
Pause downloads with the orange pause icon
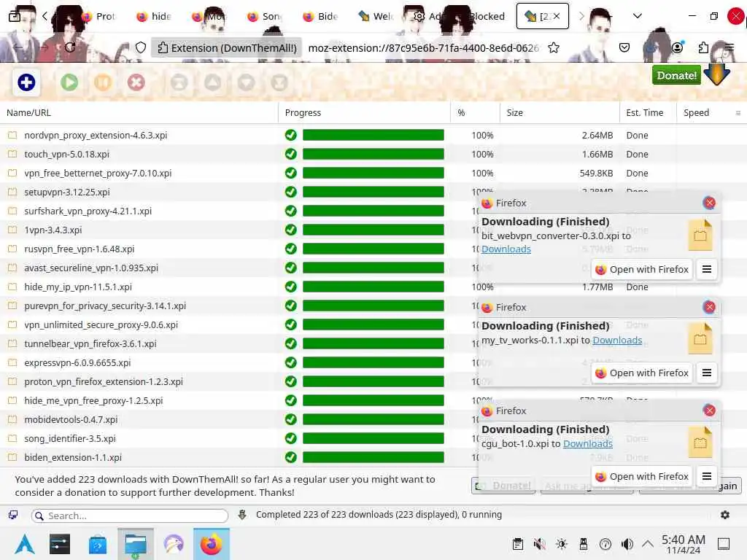(x=102, y=82)
